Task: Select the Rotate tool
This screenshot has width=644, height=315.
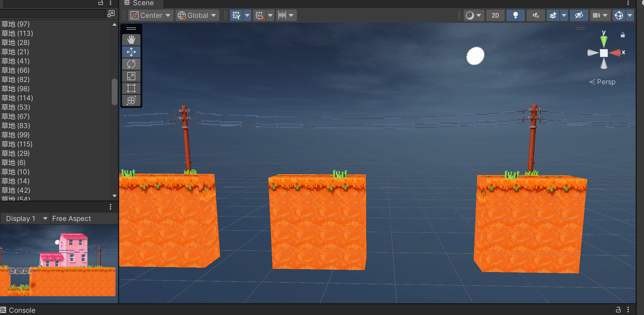Action: click(x=131, y=64)
